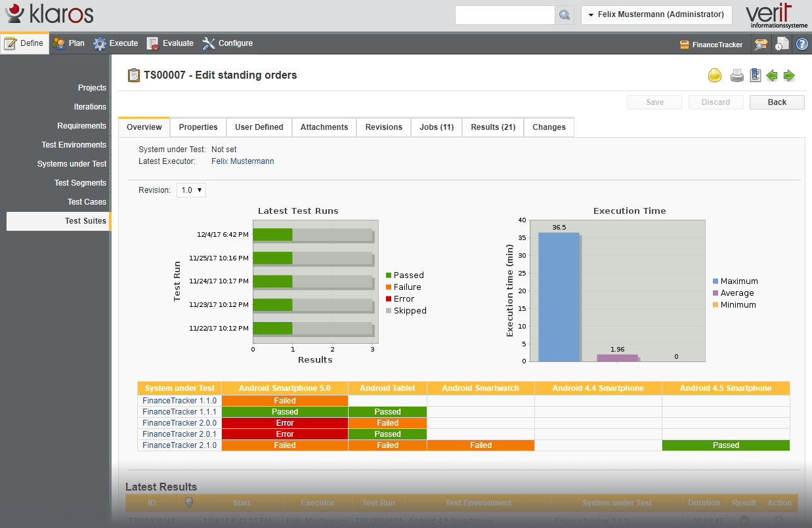Open the Felix Mustermann executor link

pyautogui.click(x=243, y=161)
